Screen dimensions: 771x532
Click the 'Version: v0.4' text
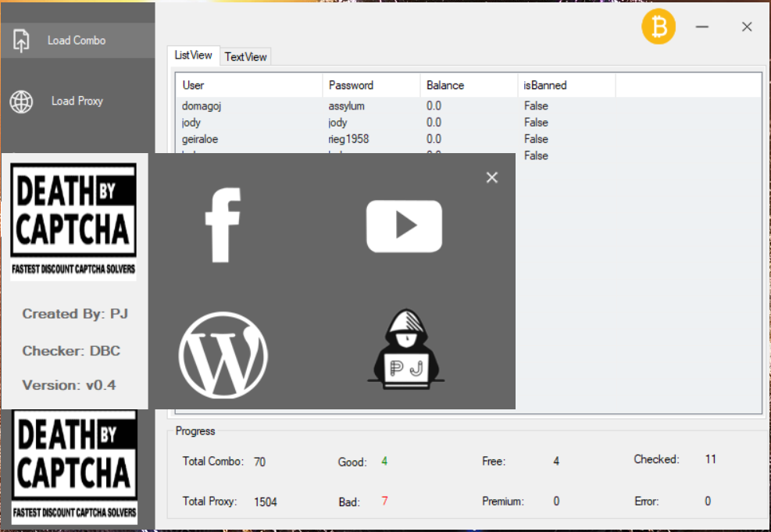pyautogui.click(x=70, y=385)
